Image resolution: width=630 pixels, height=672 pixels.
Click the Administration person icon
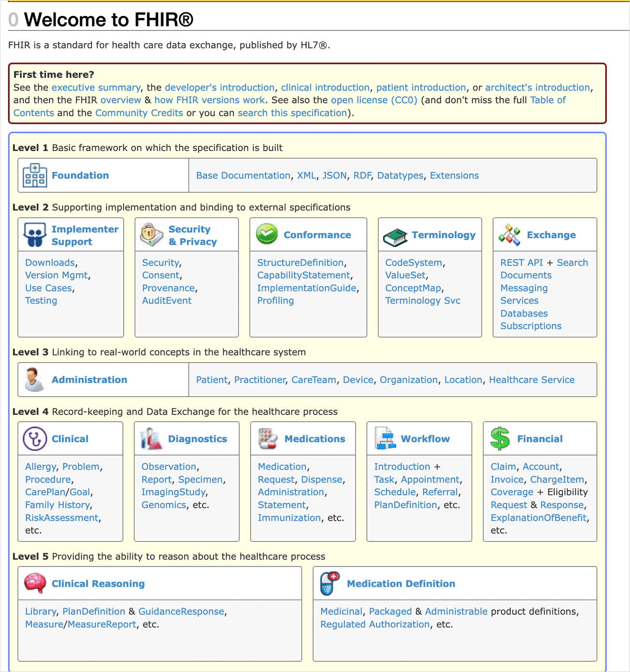pos(34,380)
